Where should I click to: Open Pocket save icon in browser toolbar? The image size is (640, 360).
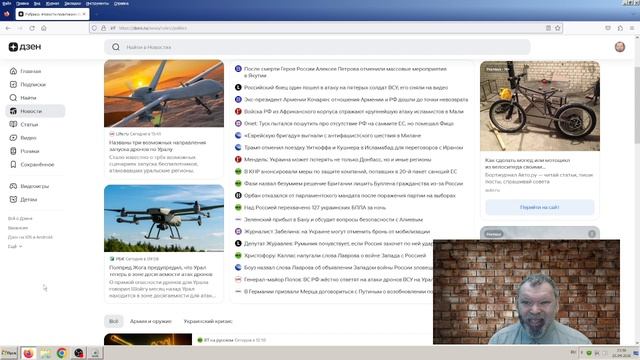608,28
